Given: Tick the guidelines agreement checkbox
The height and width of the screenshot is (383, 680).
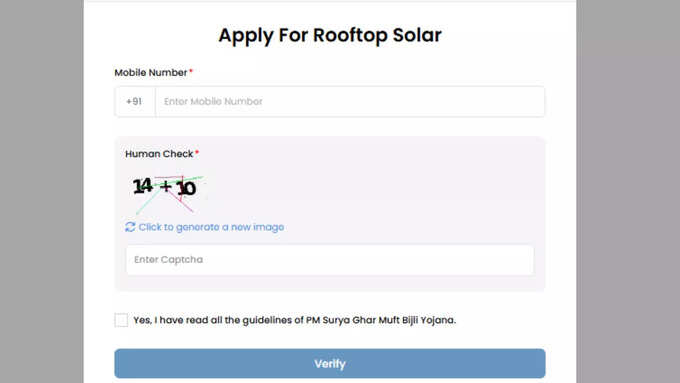Looking at the screenshot, I should tap(121, 320).
